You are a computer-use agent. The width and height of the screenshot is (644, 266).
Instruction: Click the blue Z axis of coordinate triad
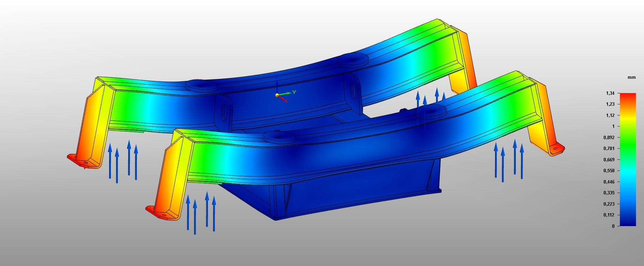pyautogui.click(x=277, y=85)
